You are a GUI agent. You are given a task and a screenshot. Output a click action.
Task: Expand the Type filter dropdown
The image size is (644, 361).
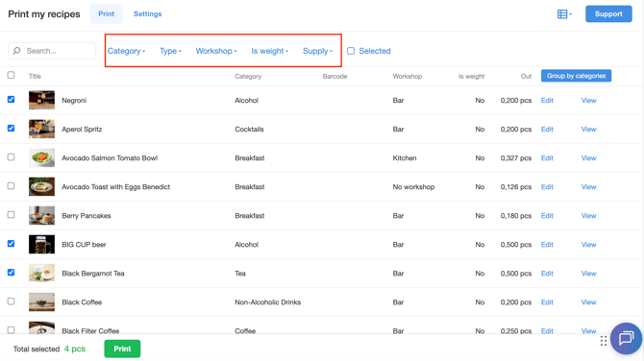170,51
